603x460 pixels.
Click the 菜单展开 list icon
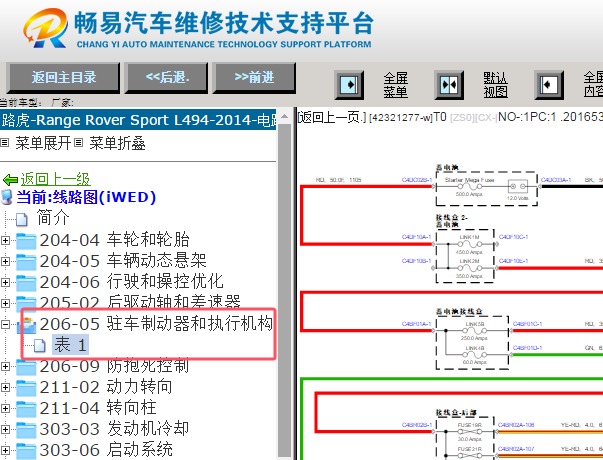pos(5,143)
